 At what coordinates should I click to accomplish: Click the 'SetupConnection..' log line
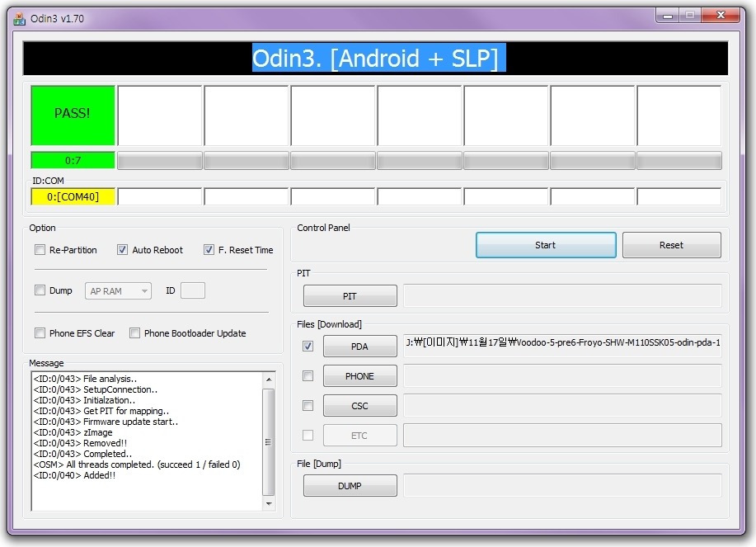(x=96, y=389)
